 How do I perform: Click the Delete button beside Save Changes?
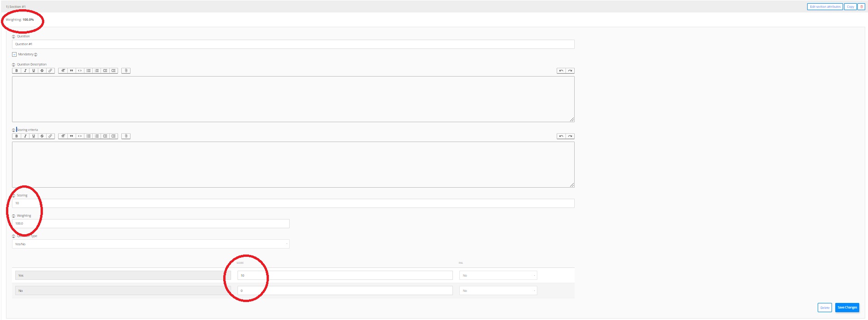825,308
